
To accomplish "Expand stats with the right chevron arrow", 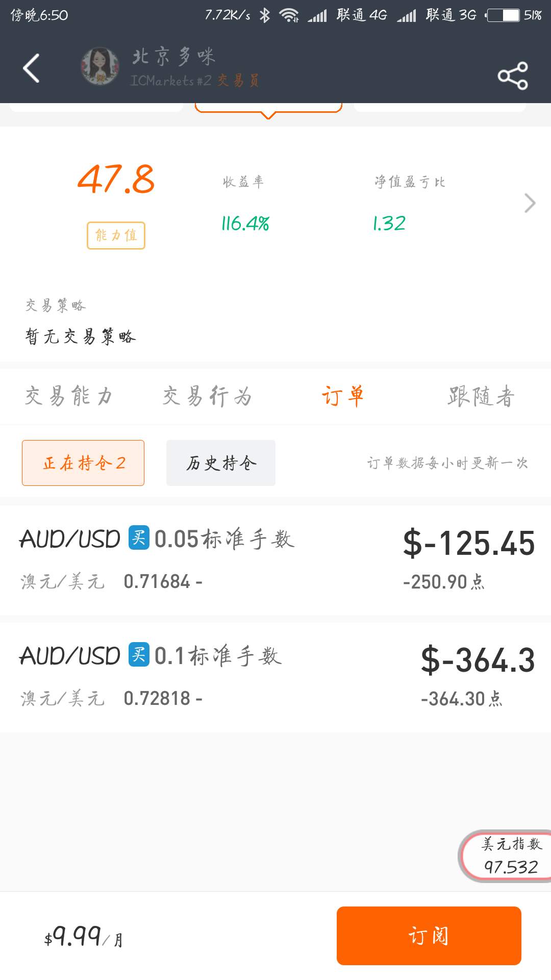I will click(530, 203).
